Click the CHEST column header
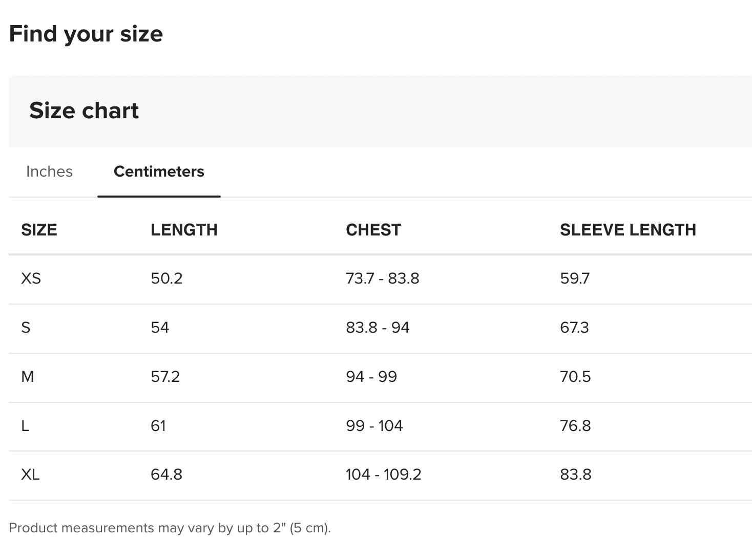The image size is (752, 560). point(373,230)
